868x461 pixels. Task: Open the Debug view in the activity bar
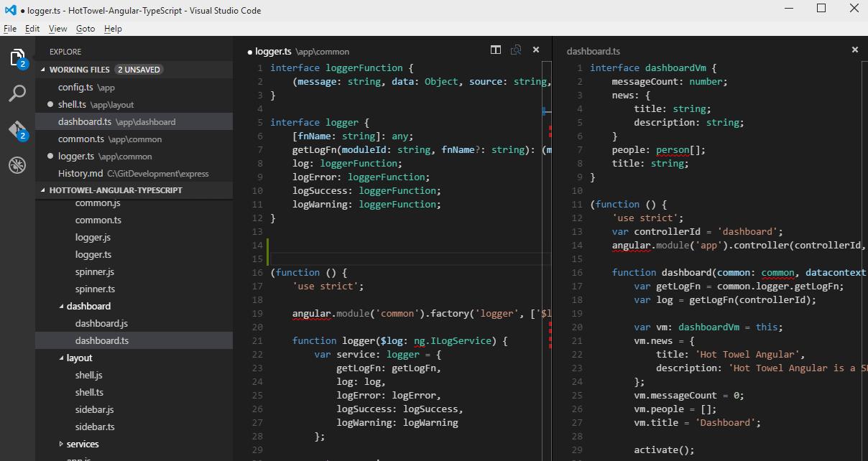click(17, 165)
